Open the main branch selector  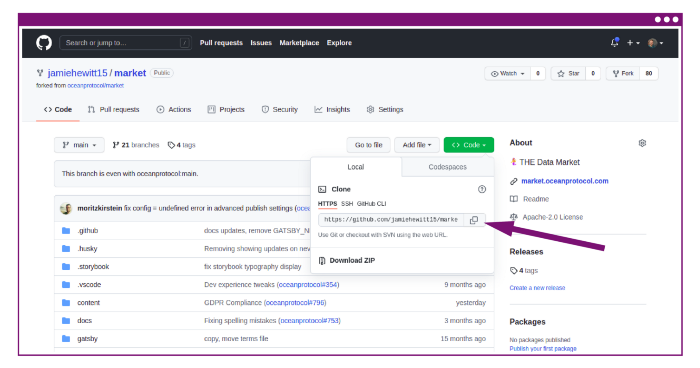(79, 145)
